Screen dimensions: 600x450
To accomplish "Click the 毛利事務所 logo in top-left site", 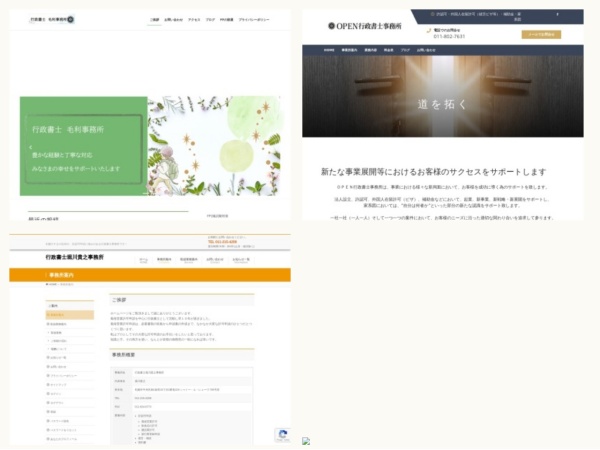I will [52, 20].
